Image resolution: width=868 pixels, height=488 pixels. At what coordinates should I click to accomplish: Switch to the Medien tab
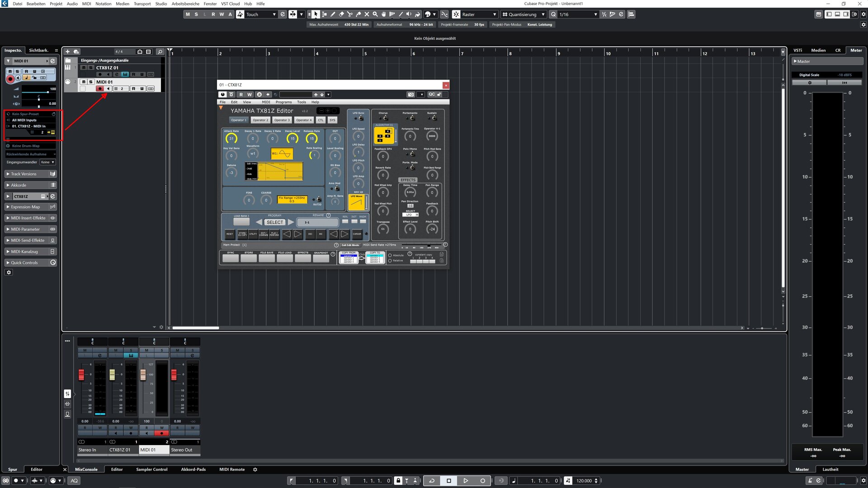[x=818, y=50]
